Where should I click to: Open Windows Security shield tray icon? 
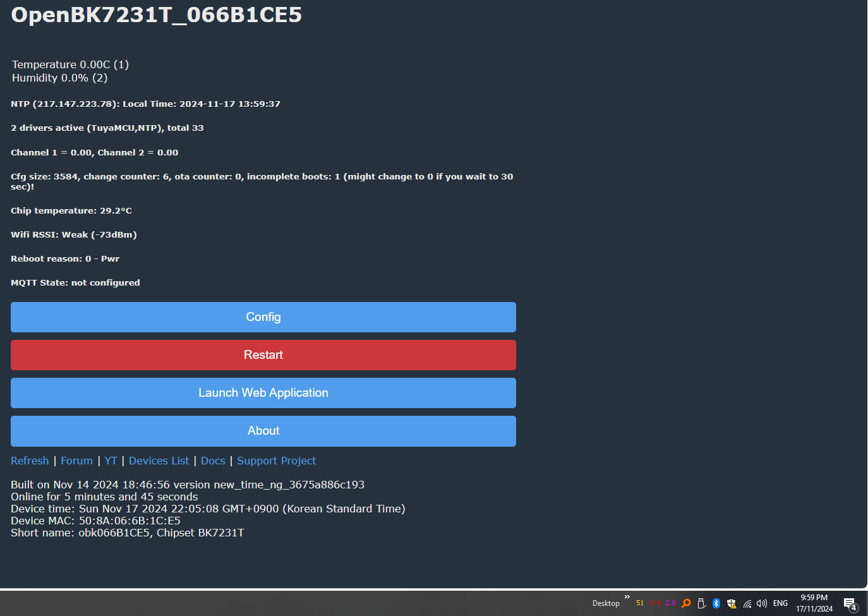[732, 603]
